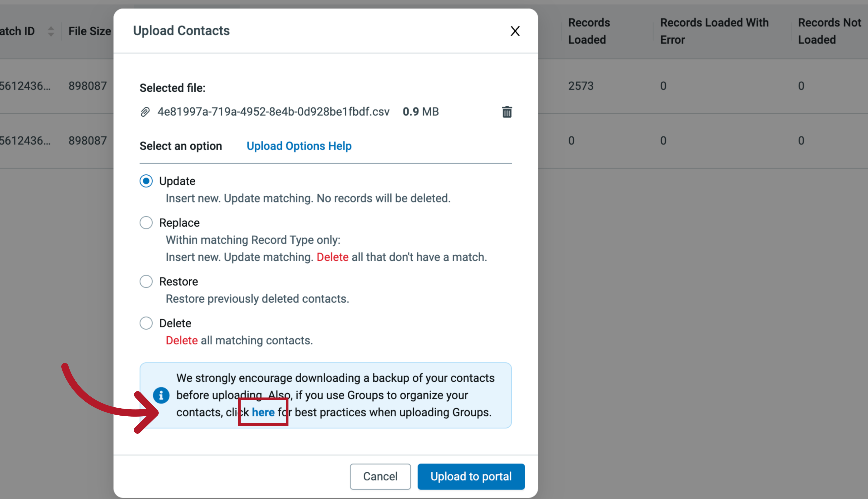This screenshot has height=499, width=868.
Task: Select the Update upload option
Action: (x=146, y=181)
